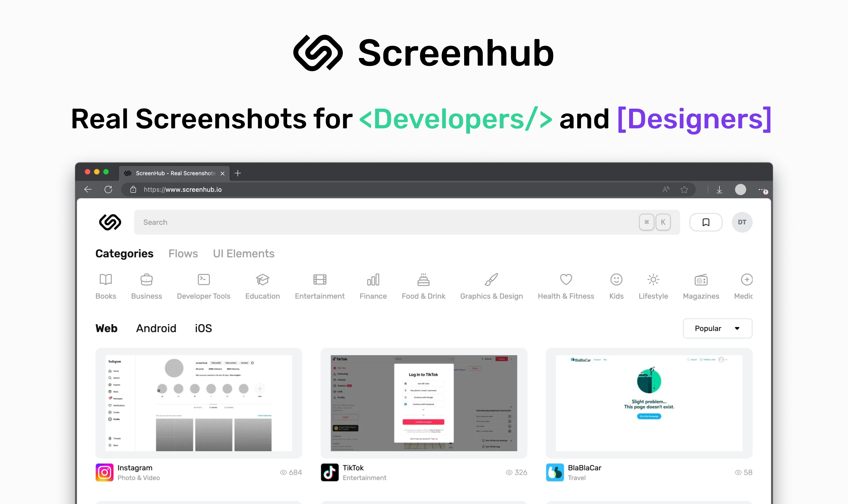Screen dimensions: 848x504
Task: Open the BlaBlaCar error page thumbnail
Action: [649, 403]
